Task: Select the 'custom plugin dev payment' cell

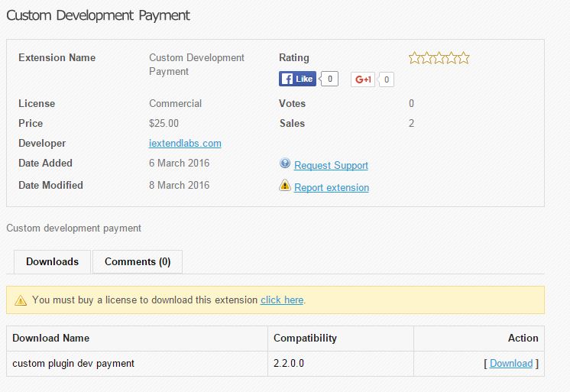Action: pyautogui.click(x=137, y=364)
